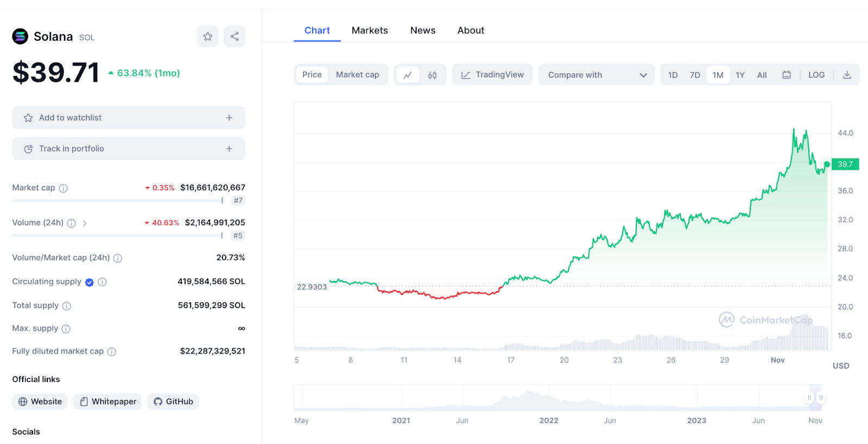The width and height of the screenshot is (868, 444).
Task: Track in portfolio button
Action: click(x=129, y=149)
